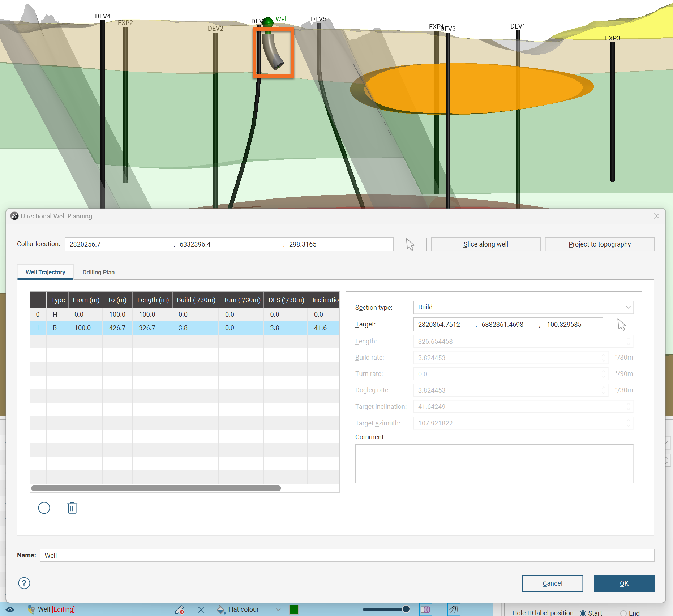Image resolution: width=673 pixels, height=616 pixels.
Task: Click into the well Name field
Action: coord(347,555)
